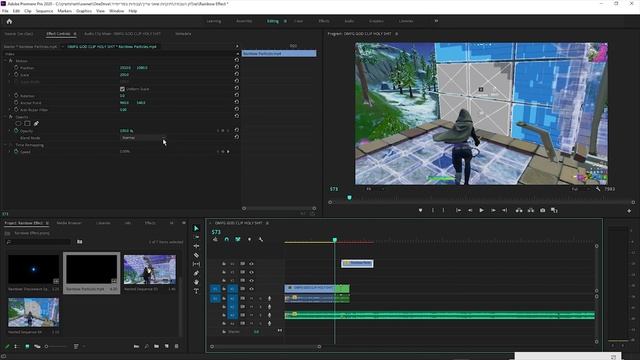This screenshot has height=360, width=640.
Task: Switch Project panel to List view
Action: pos(17,346)
